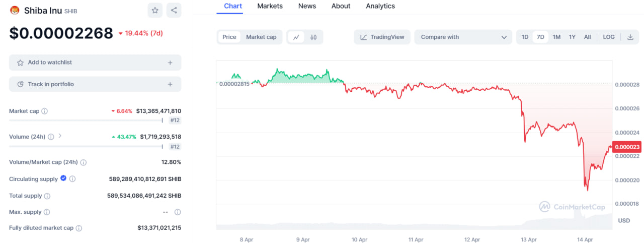644x243 pixels.
Task: Select Market cap chart toggle
Action: coord(261,37)
